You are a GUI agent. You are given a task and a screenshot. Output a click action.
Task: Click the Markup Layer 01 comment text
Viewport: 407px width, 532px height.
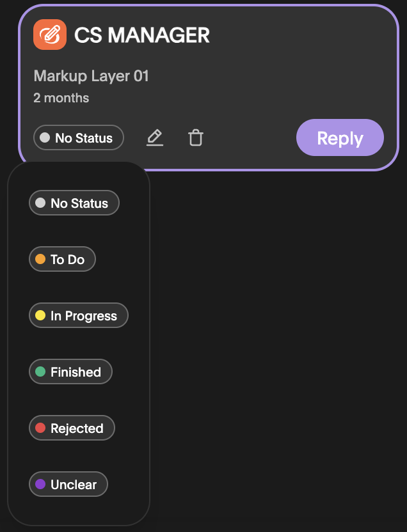[92, 75]
